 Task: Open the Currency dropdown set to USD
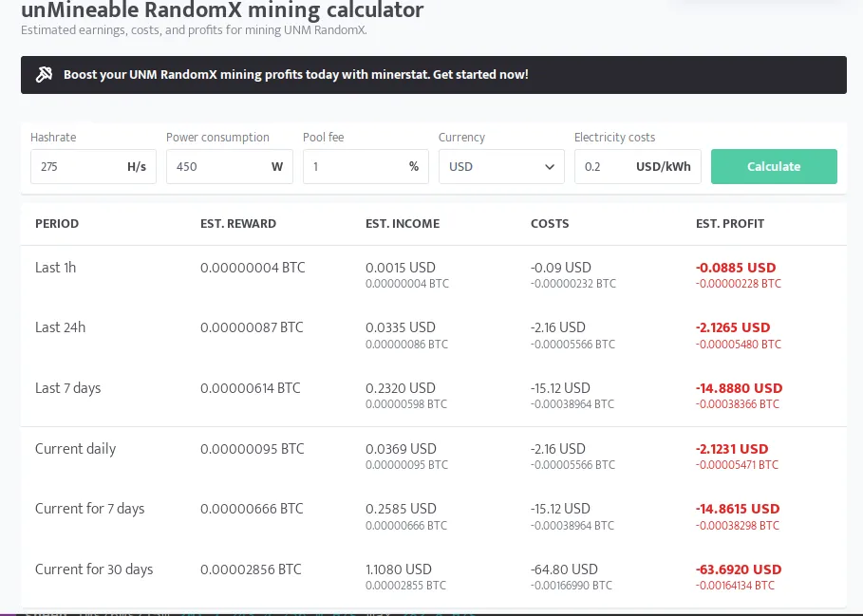tap(501, 167)
